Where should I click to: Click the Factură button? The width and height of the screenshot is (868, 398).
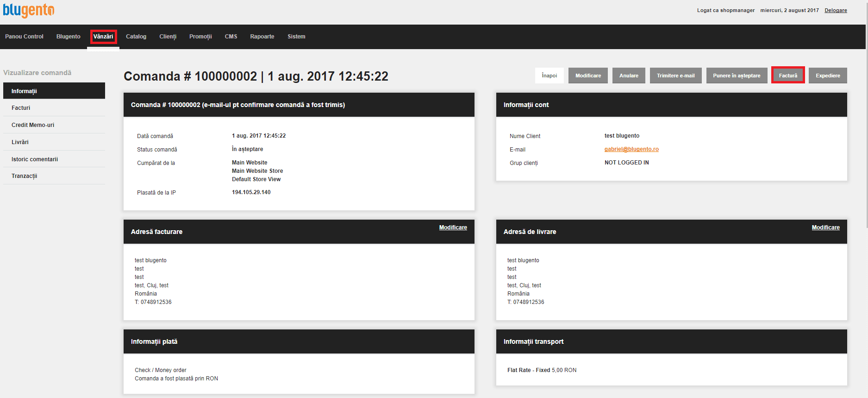pos(788,76)
